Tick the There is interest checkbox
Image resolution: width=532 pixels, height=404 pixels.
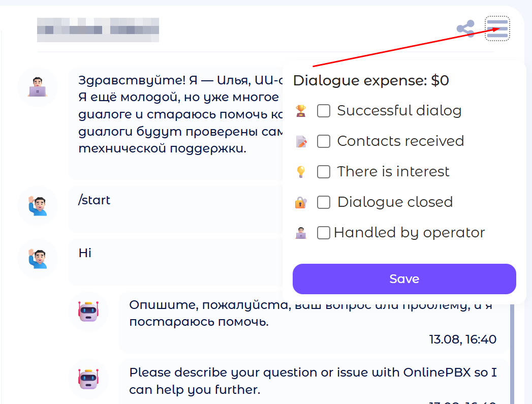click(324, 172)
